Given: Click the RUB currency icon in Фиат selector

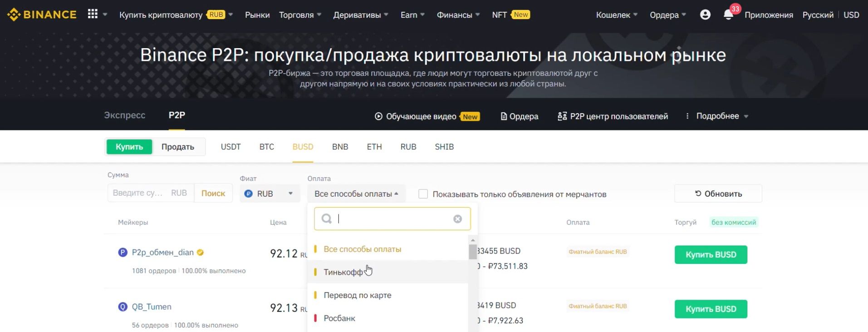Looking at the screenshot, I should [248, 193].
